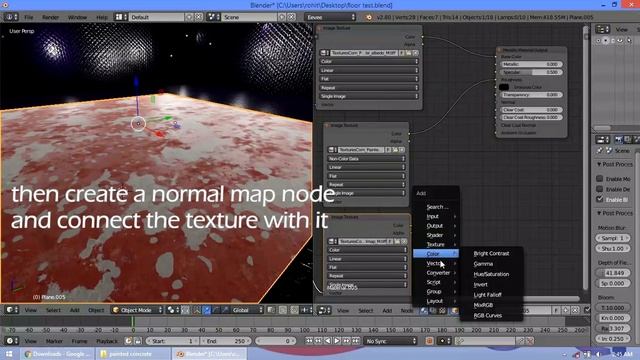
Task: Click the timeline editor type icon
Action: 11,341
